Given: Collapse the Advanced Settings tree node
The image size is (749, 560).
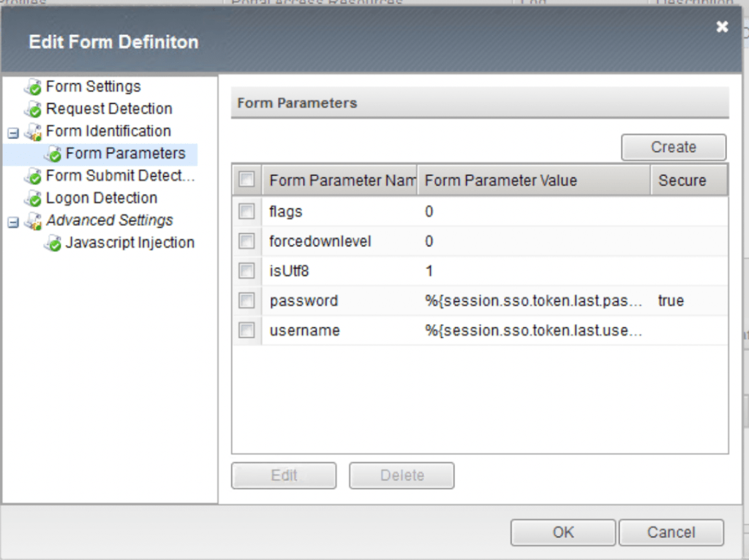Looking at the screenshot, I should click(12, 222).
